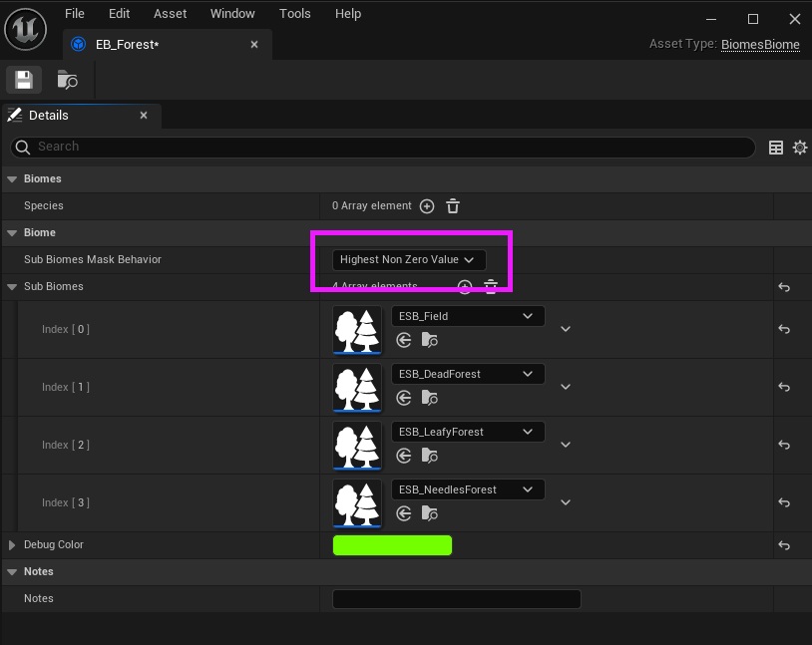Remove all elements from Species array
812x645 pixels.
(x=453, y=206)
